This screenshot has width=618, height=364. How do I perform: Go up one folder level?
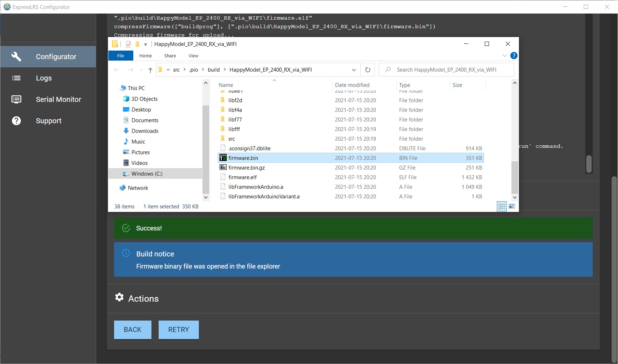coord(150,70)
